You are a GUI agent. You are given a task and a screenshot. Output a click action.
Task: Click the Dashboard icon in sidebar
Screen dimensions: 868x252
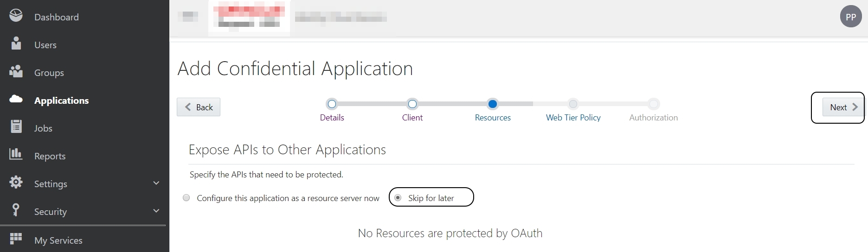click(x=16, y=16)
